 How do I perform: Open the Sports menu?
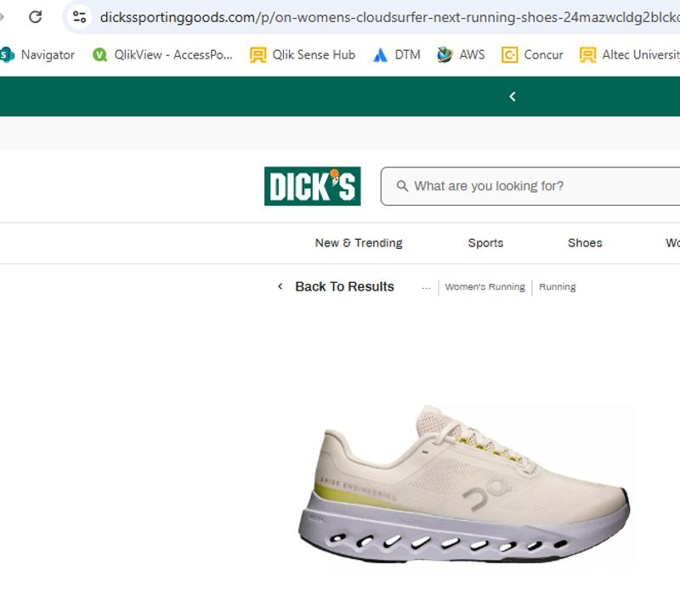(484, 243)
